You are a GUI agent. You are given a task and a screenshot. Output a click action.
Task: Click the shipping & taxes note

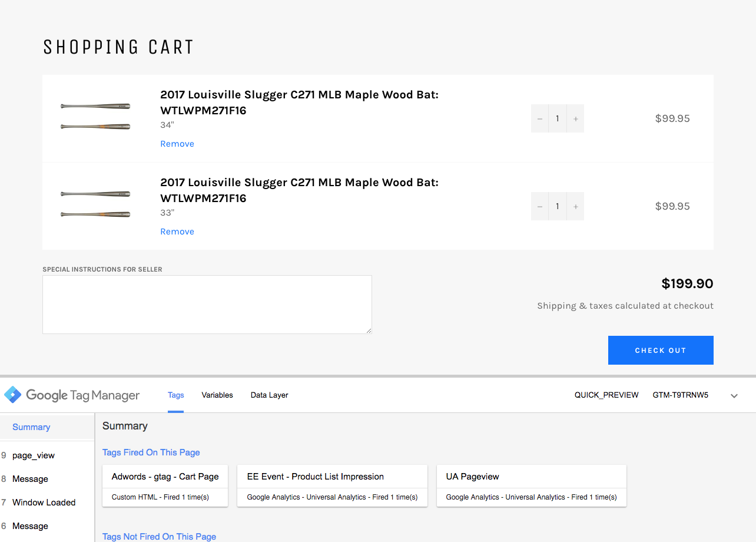(x=625, y=306)
